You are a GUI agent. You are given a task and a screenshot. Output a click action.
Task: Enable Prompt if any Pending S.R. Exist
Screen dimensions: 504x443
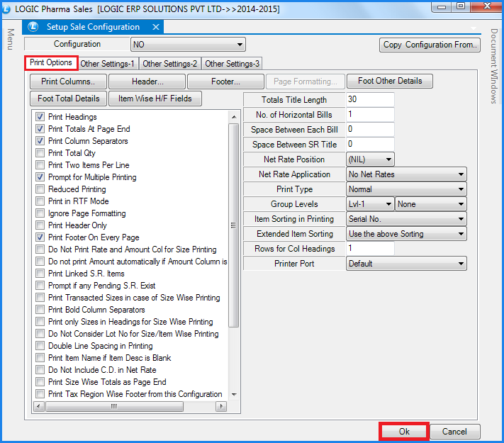click(40, 286)
